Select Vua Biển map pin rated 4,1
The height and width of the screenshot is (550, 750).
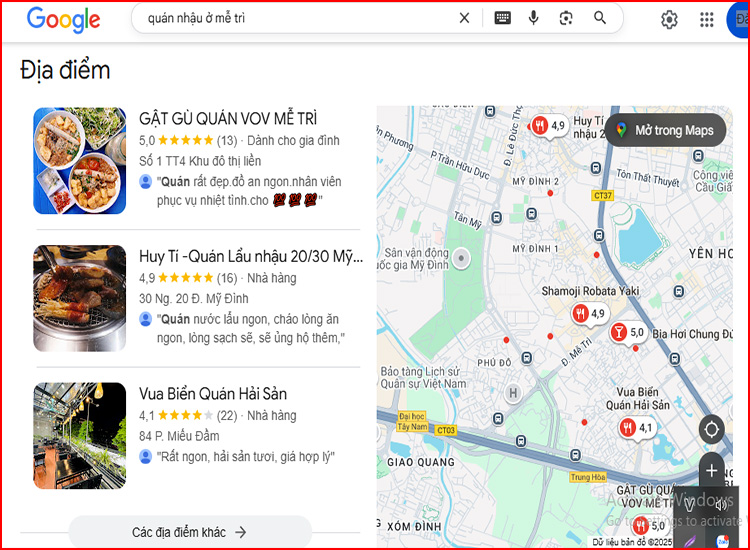(x=636, y=428)
